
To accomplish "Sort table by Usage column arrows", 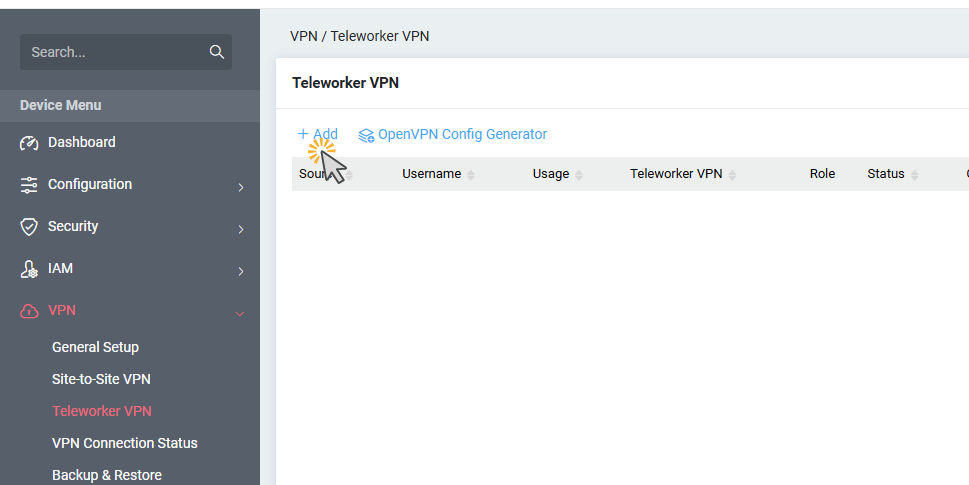I will (579, 175).
